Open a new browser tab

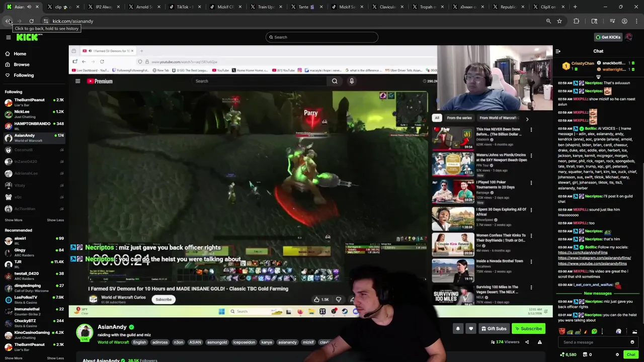pyautogui.click(x=575, y=7)
